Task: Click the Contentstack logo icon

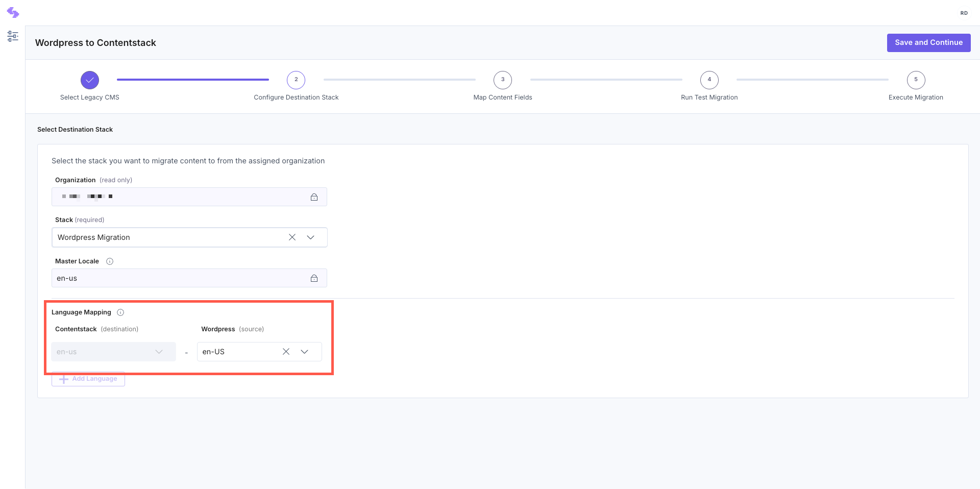Action: point(13,12)
